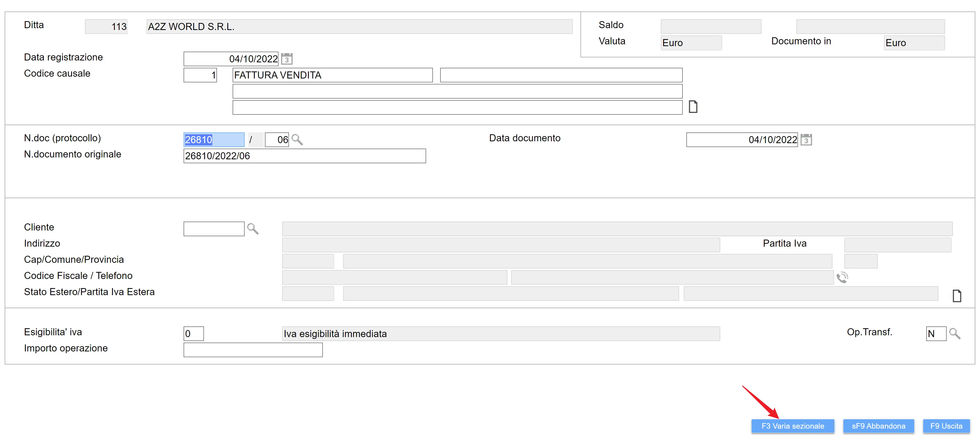Focus the N.doc protocollo number field

click(x=213, y=139)
